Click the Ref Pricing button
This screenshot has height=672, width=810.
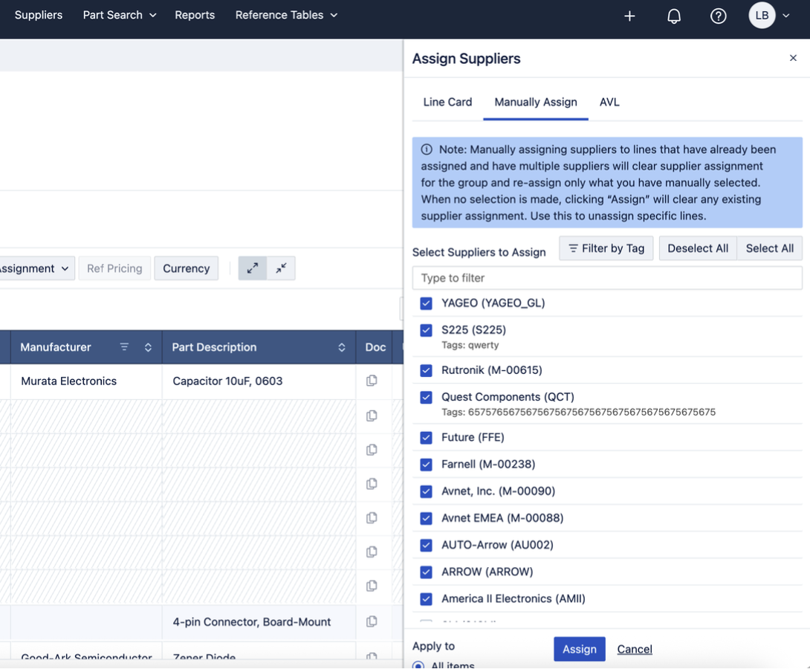(114, 268)
